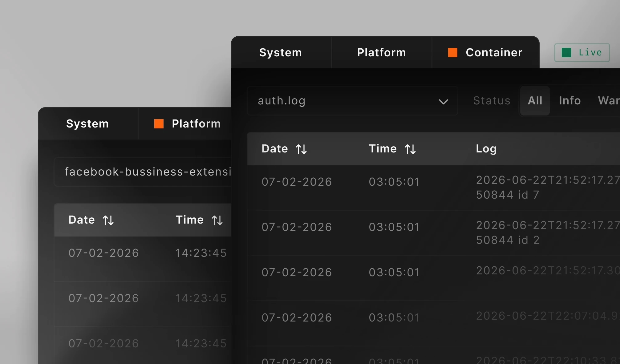Click the orange indicator square on Container tab

452,53
